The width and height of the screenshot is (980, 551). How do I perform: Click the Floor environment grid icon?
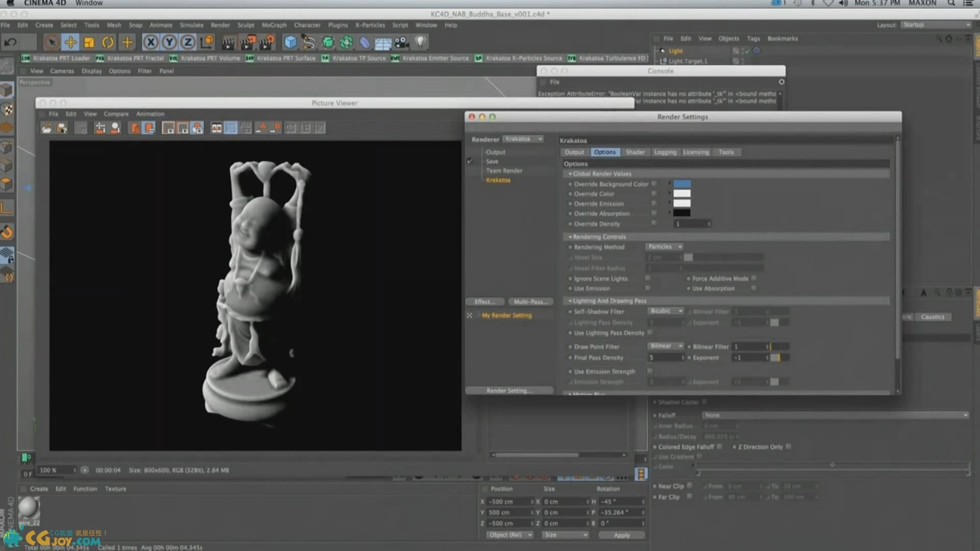383,43
